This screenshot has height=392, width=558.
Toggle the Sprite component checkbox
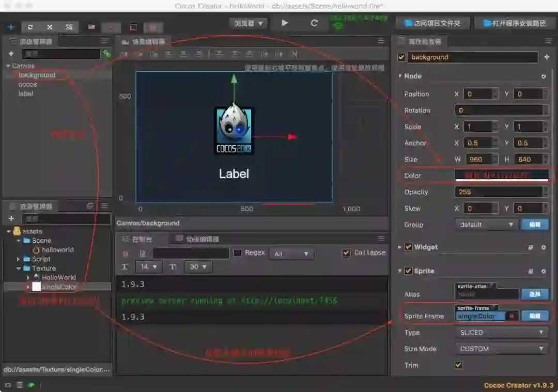tap(408, 271)
